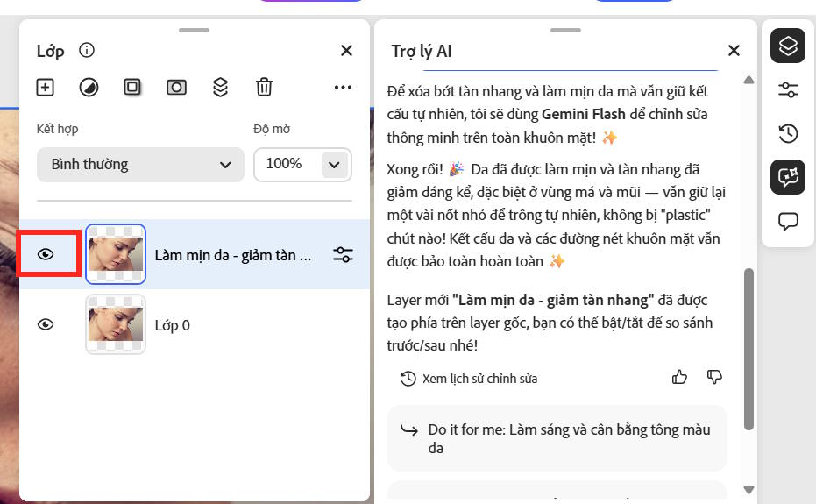816x504 pixels.
Task: Toggle AI assistant sparkle chat icon
Action: tap(788, 177)
